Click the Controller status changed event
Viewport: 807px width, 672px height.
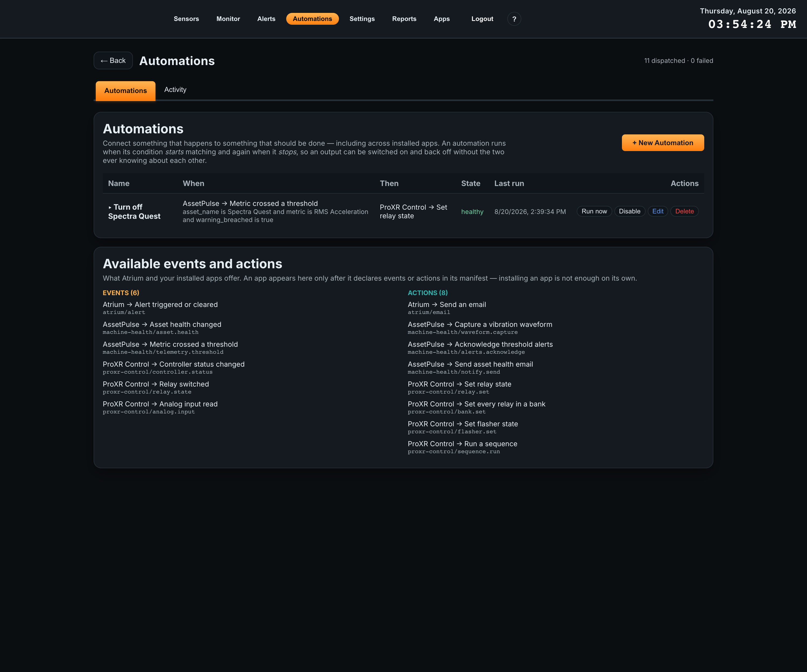[173, 364]
